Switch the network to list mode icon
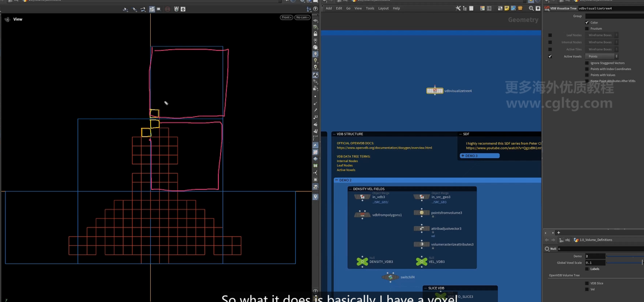The height and width of the screenshot is (302, 644). pyautogui.click(x=471, y=8)
